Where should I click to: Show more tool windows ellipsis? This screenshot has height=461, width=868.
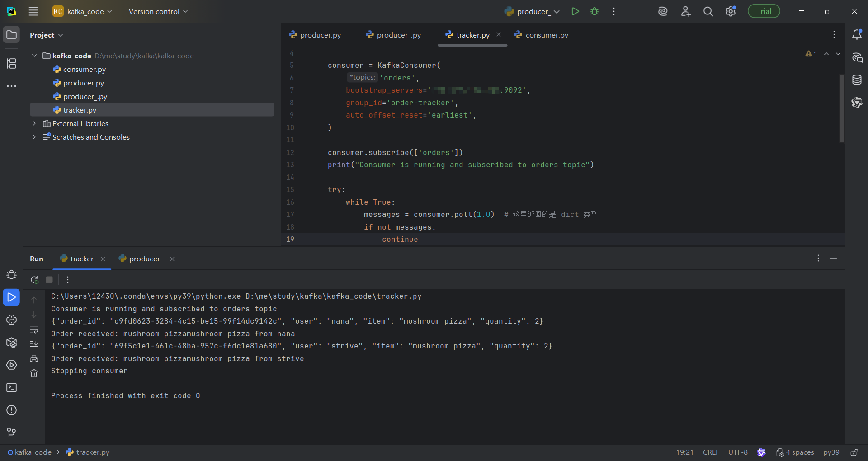(12, 86)
